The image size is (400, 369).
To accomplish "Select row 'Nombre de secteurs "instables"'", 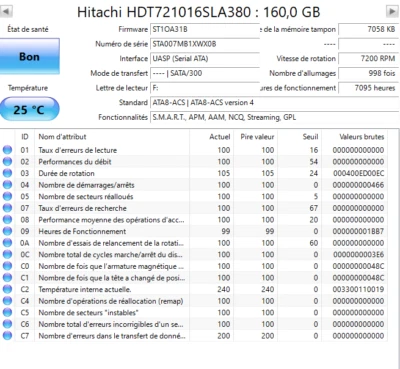I will tap(194, 312).
